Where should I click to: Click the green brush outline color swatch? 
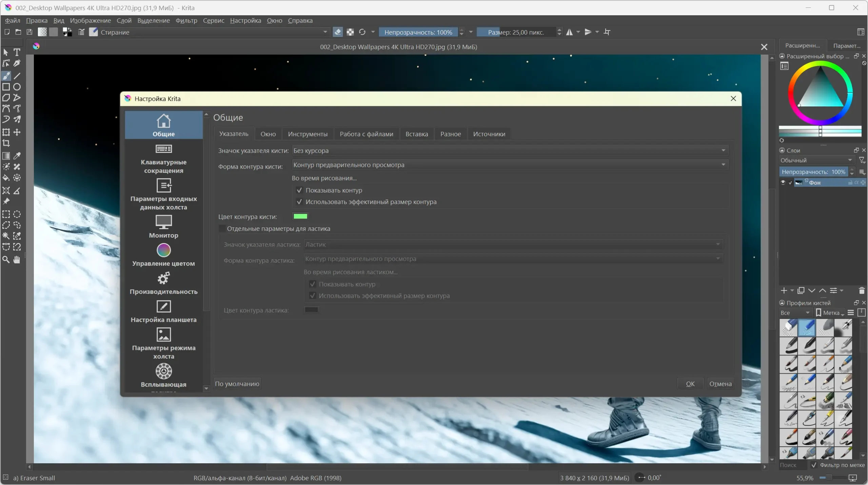pos(300,217)
